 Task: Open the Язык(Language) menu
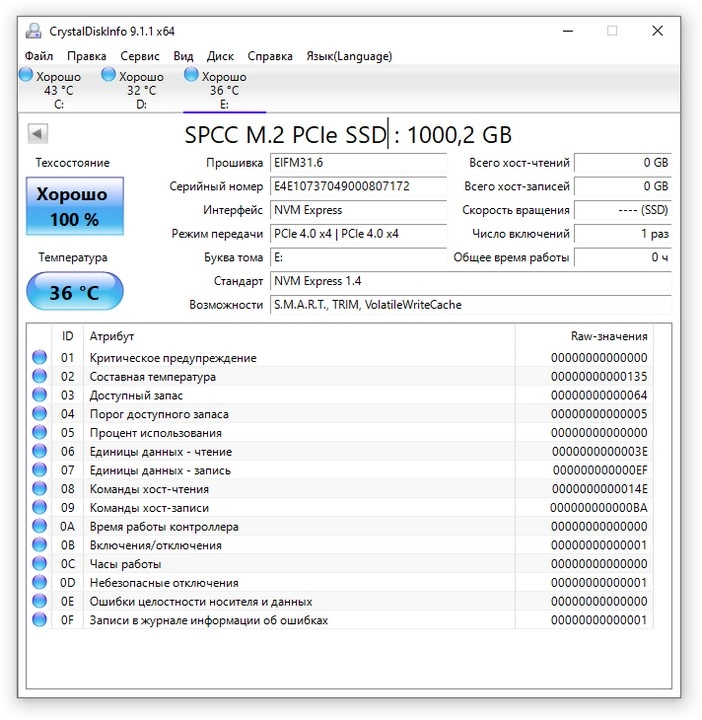coord(349,56)
